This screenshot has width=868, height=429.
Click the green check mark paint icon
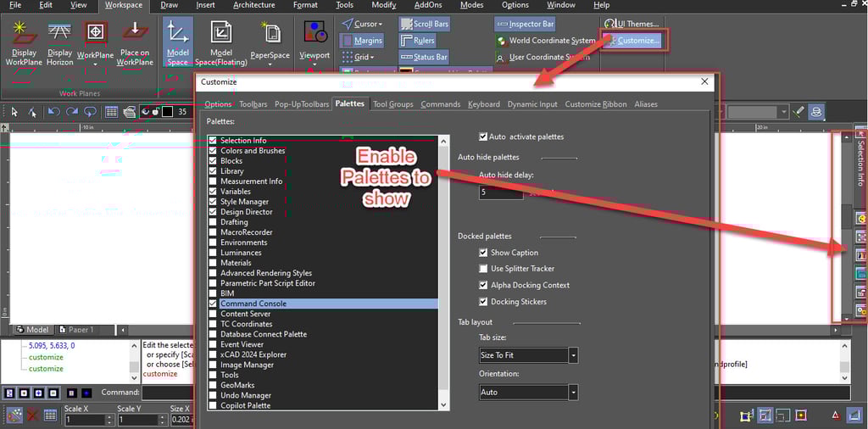[x=798, y=112]
